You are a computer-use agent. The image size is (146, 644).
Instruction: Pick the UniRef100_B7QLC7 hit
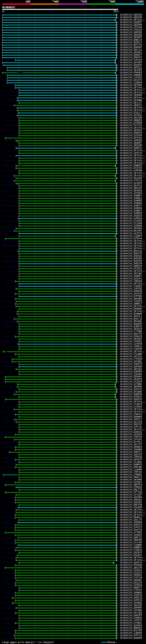coord(131,113)
